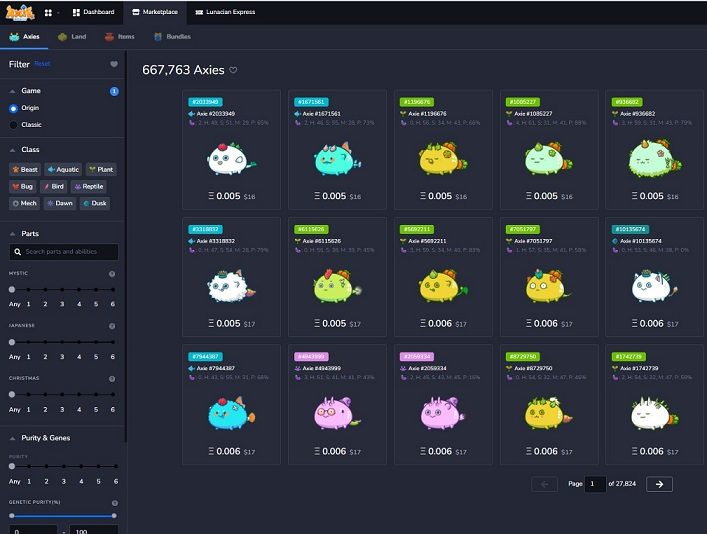The width and height of the screenshot is (707, 534).
Task: Switch to the Items category
Action: 119,37
